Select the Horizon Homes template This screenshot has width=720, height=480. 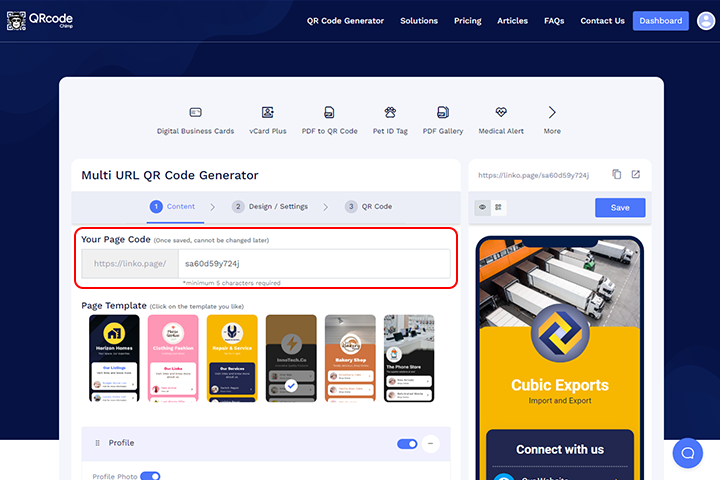coord(114,358)
